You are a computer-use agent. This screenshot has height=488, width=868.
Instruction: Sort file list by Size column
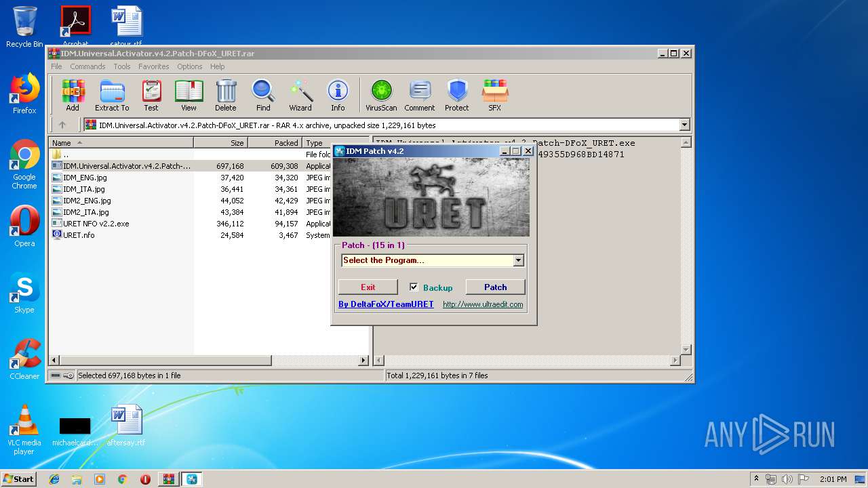pyautogui.click(x=220, y=142)
